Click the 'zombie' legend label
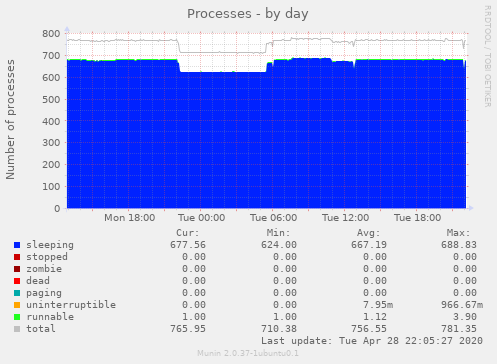Image resolution: width=497 pixels, height=364 pixels. click(x=44, y=269)
